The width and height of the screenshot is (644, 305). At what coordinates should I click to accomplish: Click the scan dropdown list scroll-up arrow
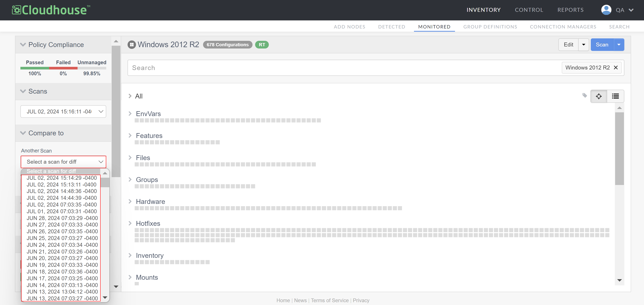105,173
